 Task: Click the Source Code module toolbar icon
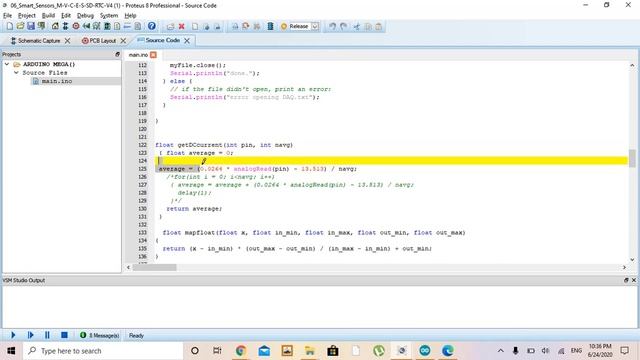click(127, 26)
